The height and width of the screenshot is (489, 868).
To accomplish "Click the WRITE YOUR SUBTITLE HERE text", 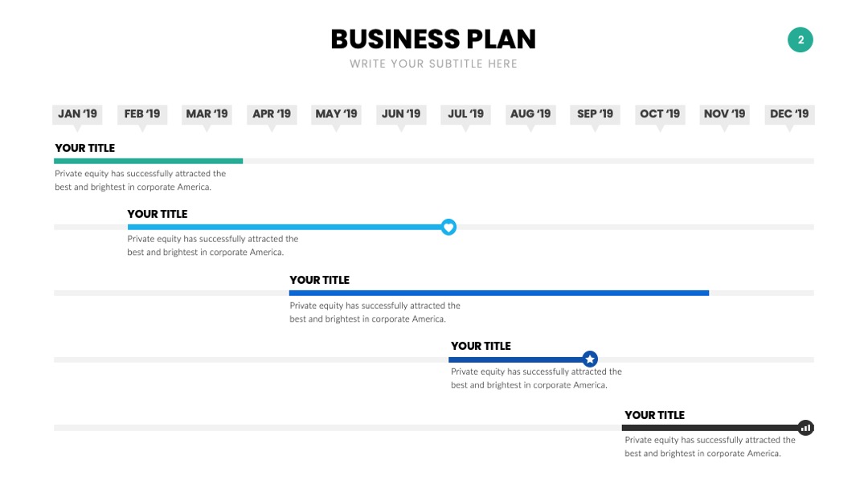I will coord(433,64).
